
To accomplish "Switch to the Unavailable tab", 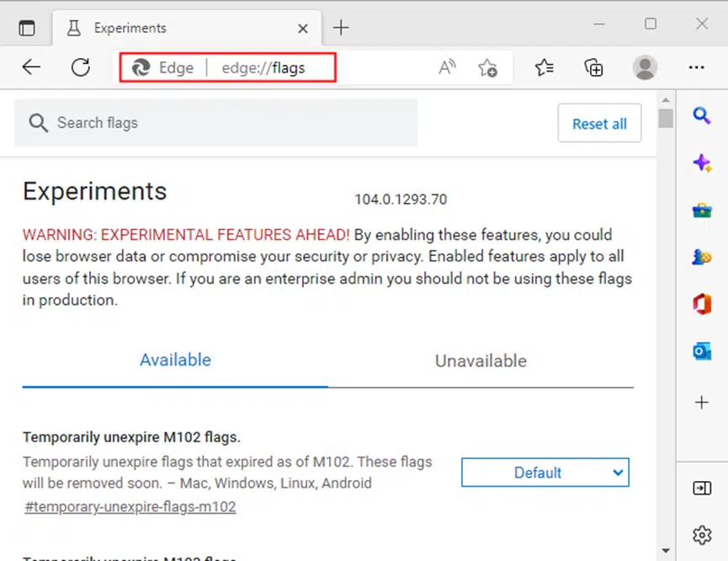I will [x=481, y=361].
